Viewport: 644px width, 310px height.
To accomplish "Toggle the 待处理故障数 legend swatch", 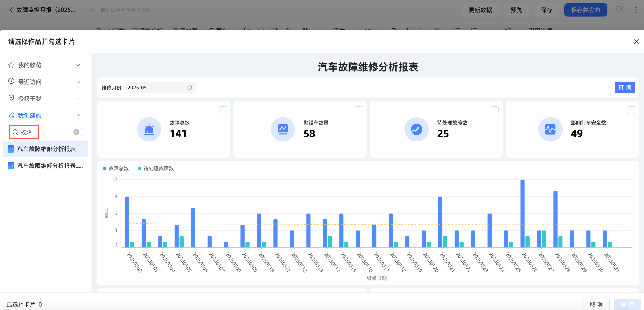I will click(140, 168).
